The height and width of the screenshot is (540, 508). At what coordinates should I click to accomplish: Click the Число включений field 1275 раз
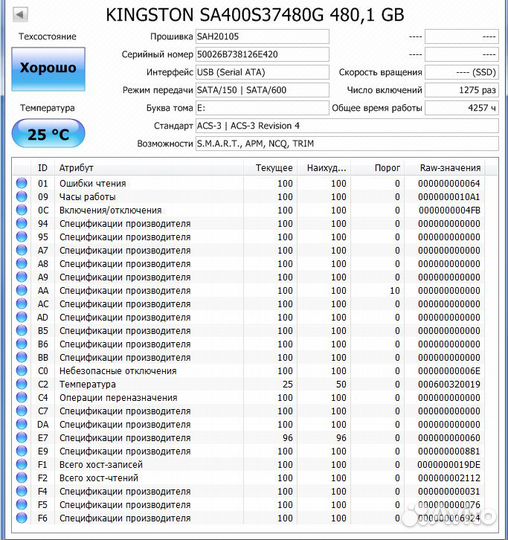click(x=462, y=90)
